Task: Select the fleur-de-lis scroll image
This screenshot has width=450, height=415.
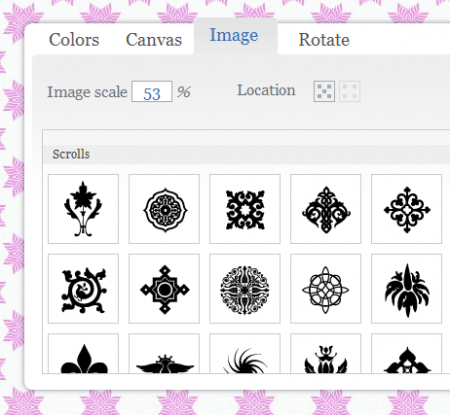Action: [x=83, y=353]
